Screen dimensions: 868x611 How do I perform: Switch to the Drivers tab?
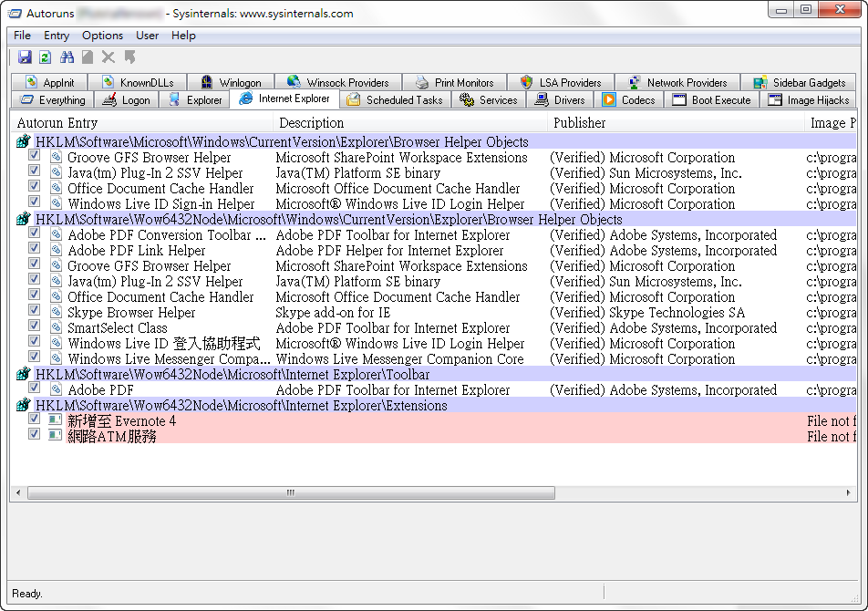coord(559,100)
